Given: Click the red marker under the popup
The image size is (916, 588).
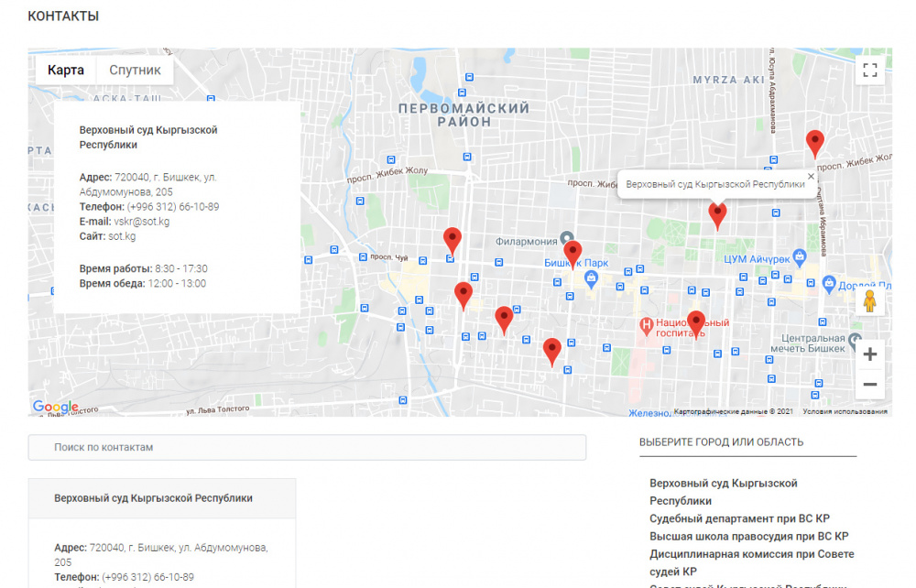Looking at the screenshot, I should [717, 215].
